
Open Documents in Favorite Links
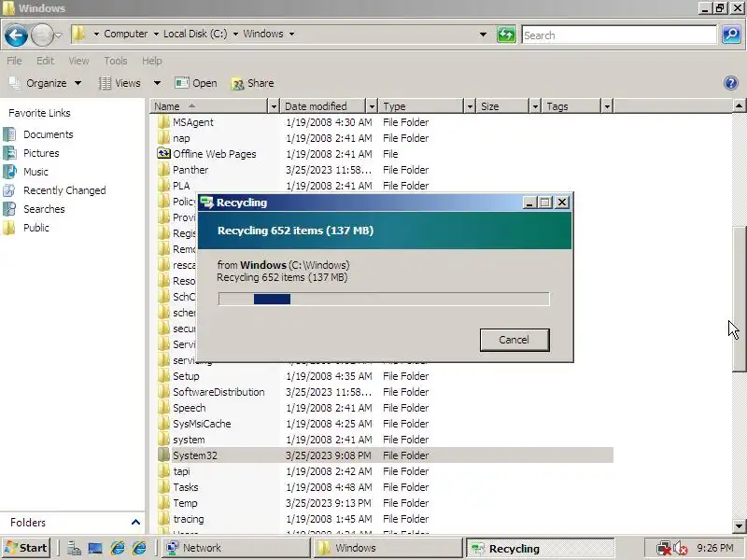(49, 134)
